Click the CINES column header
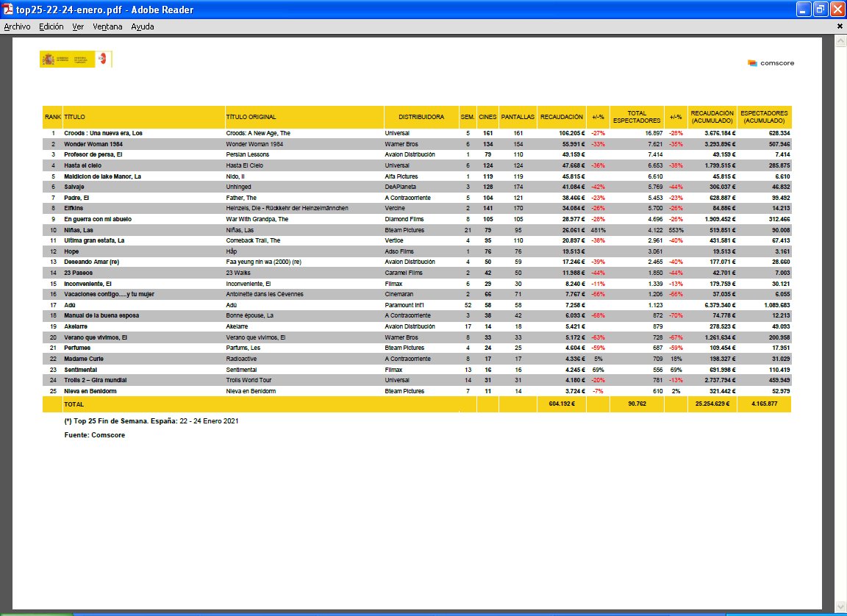This screenshot has height=616, width=847. (x=487, y=117)
